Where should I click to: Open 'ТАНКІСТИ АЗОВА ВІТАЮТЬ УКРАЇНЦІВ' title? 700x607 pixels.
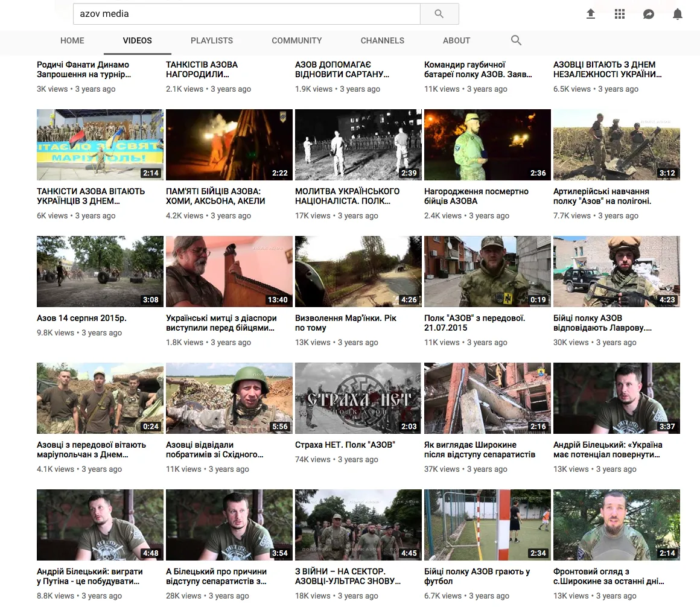pos(91,196)
